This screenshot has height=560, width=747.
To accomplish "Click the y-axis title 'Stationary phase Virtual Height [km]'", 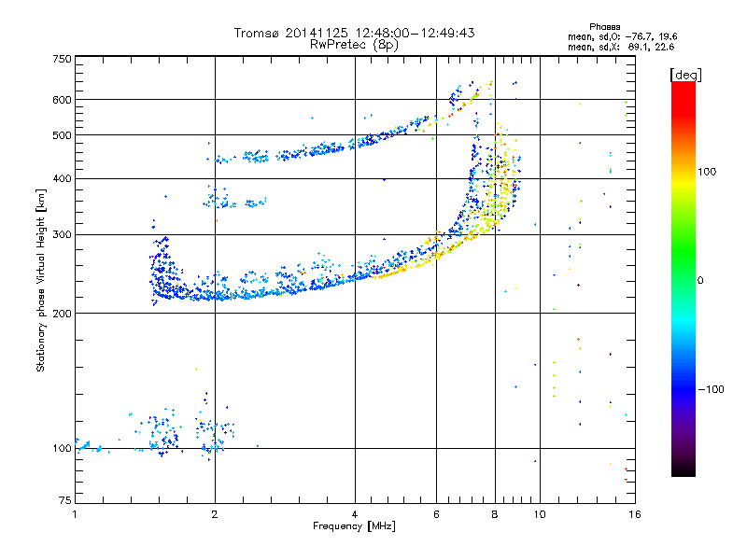I will [x=40, y=280].
